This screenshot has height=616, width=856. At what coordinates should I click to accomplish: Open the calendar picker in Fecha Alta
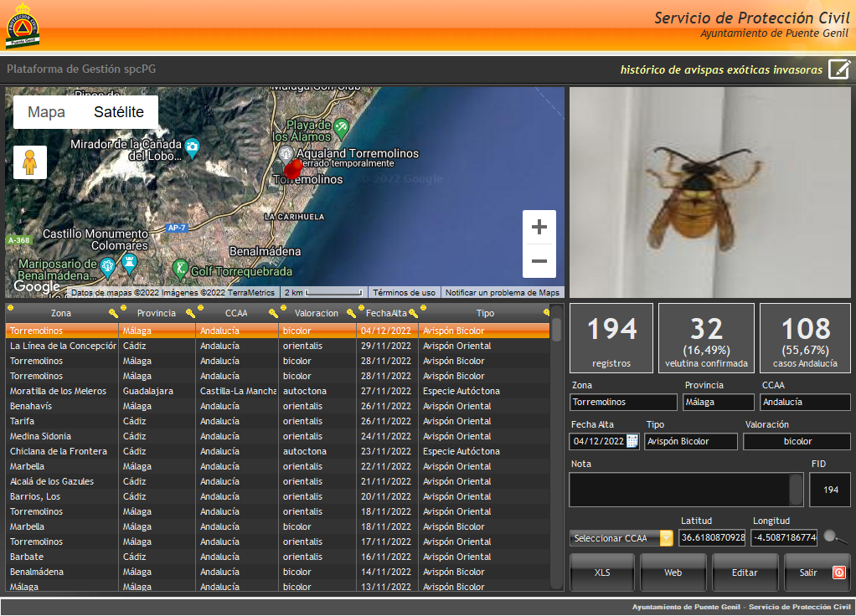click(632, 441)
